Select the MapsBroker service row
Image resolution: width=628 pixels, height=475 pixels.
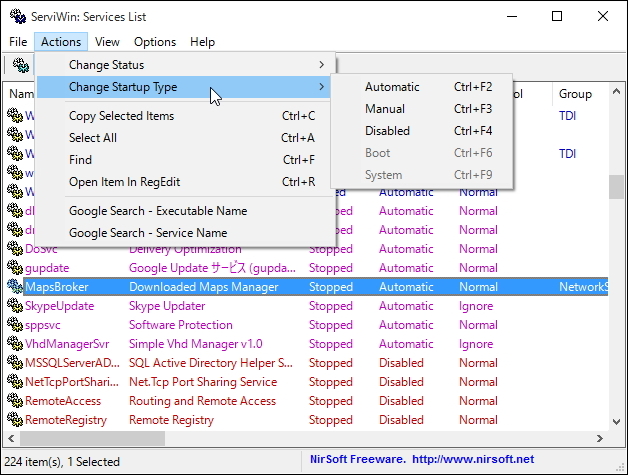[x=316, y=287]
